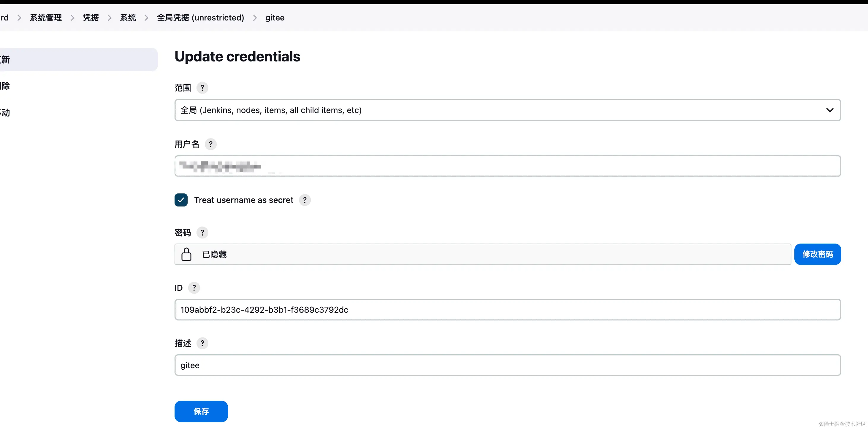Click the help icon next to ID
Viewport: 868px width, 429px height.
[x=194, y=288]
